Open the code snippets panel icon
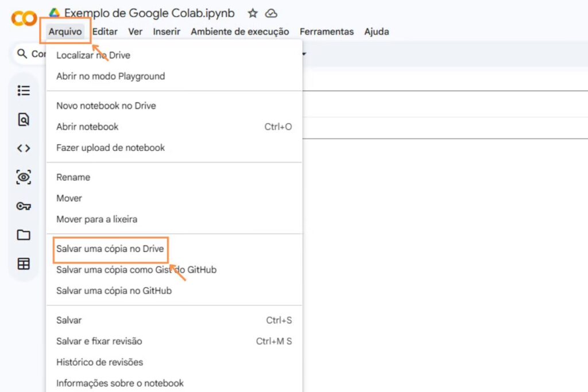The width and height of the screenshot is (588, 392). point(24,148)
